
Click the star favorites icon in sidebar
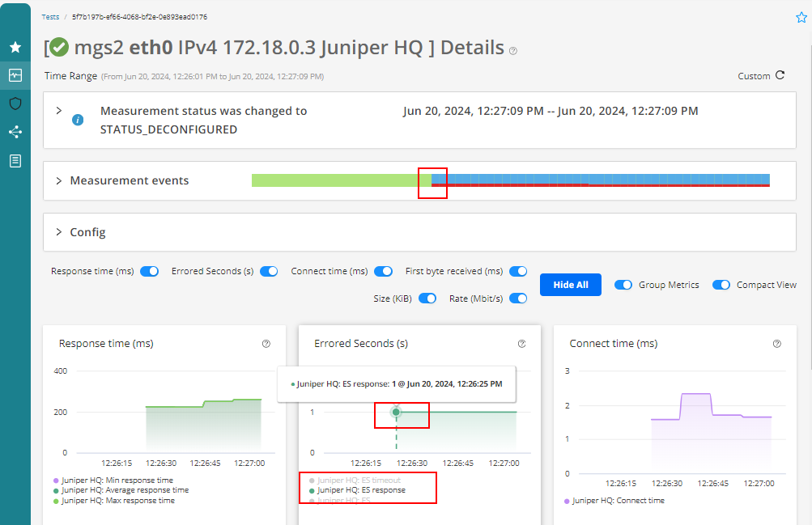coord(15,48)
